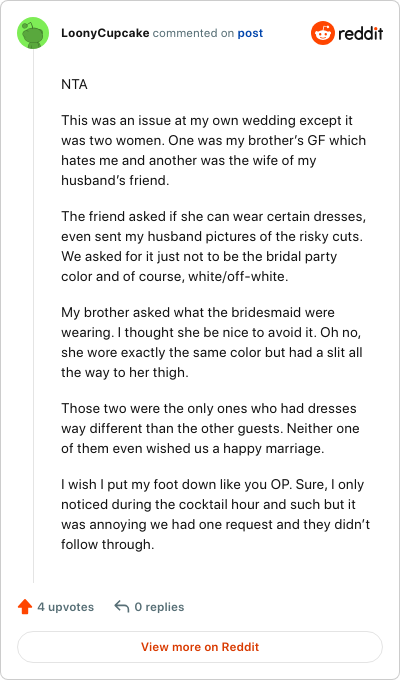400x680 pixels.
Task: Click the paragraph starting "My brother asked"
Action: [212, 342]
